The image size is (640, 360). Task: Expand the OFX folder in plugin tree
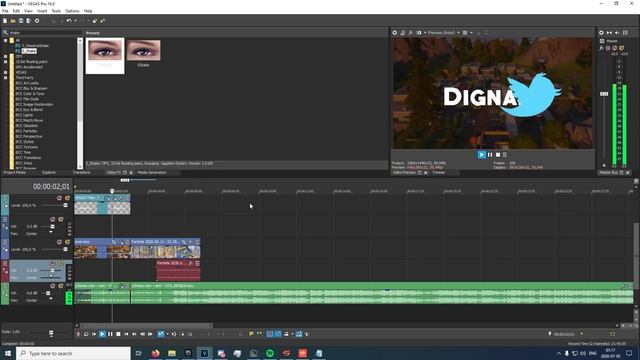(x=5, y=56)
